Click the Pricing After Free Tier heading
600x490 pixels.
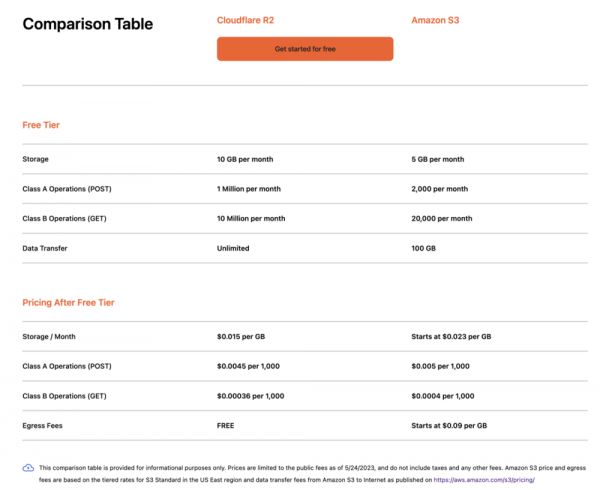point(69,302)
